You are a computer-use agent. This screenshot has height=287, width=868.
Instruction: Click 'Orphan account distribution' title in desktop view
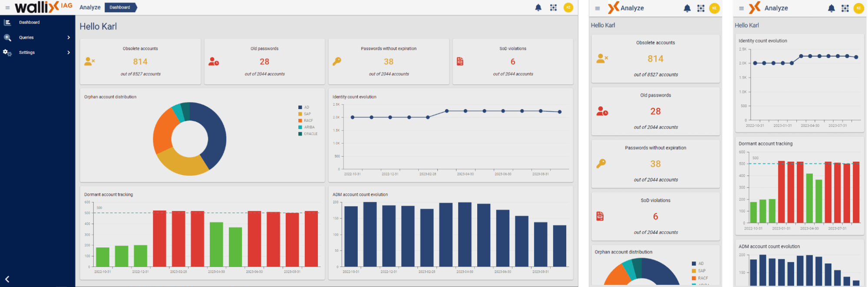point(110,97)
